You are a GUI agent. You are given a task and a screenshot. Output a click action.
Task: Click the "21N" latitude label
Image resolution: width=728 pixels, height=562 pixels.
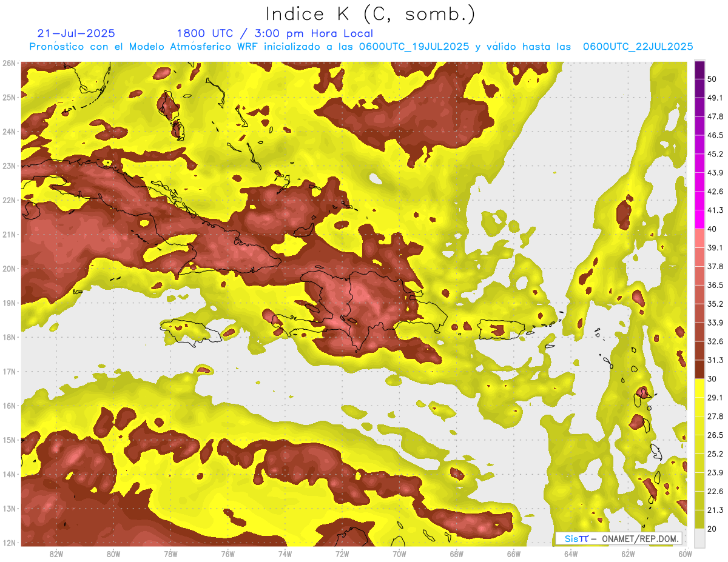9,234
